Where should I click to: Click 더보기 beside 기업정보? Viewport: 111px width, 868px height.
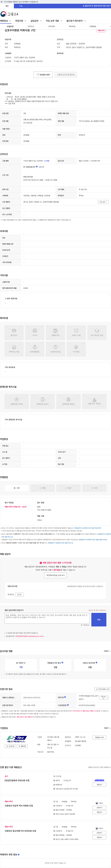107,728
